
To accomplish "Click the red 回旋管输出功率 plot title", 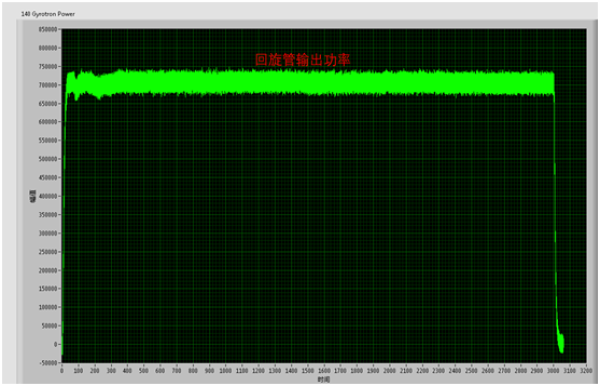I will [302, 60].
